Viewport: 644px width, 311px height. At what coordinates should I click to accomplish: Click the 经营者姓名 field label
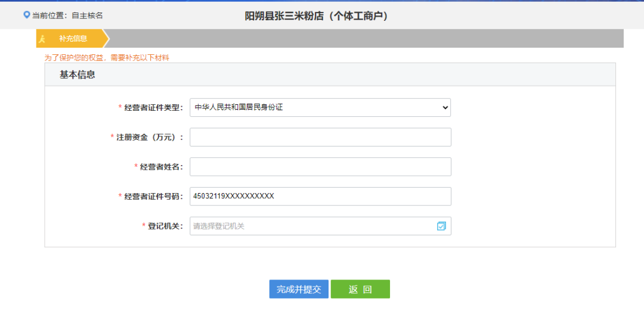[161, 167]
